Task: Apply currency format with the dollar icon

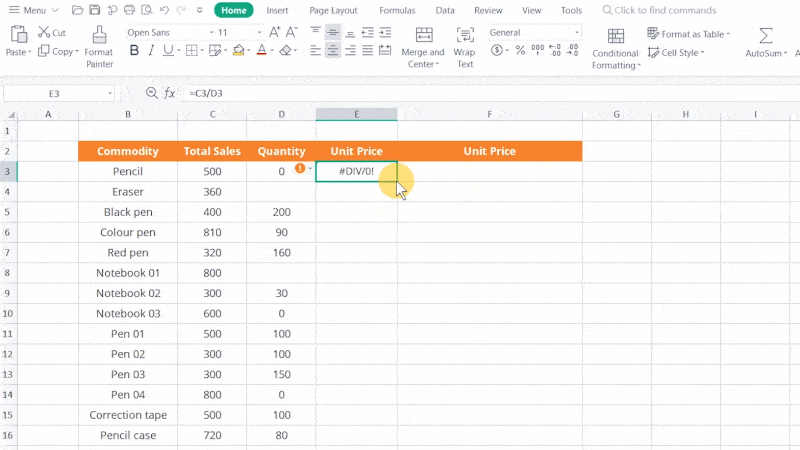Action: tap(497, 51)
